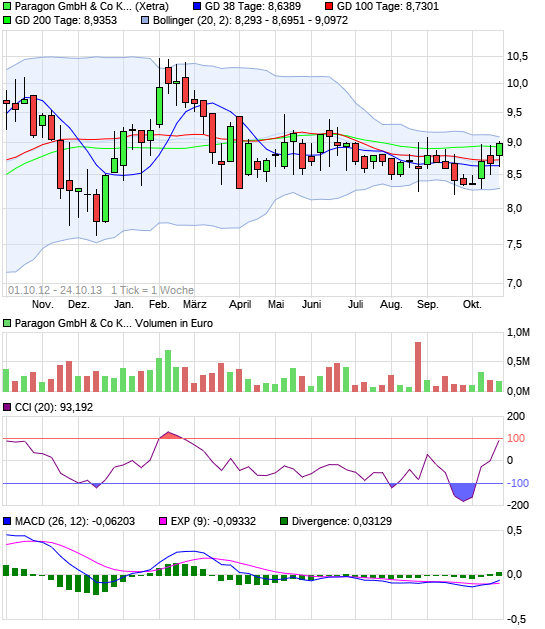Click the blue CCI trough below -100 in October

(463, 492)
